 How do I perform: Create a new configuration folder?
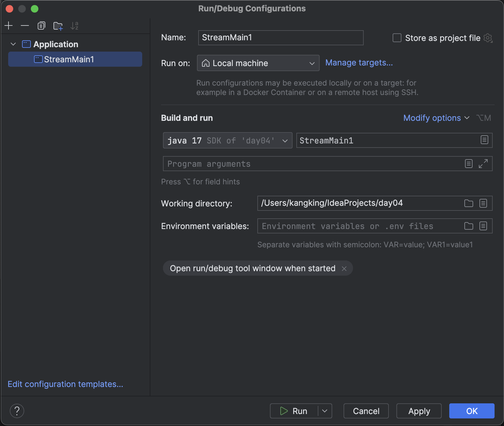tap(58, 25)
